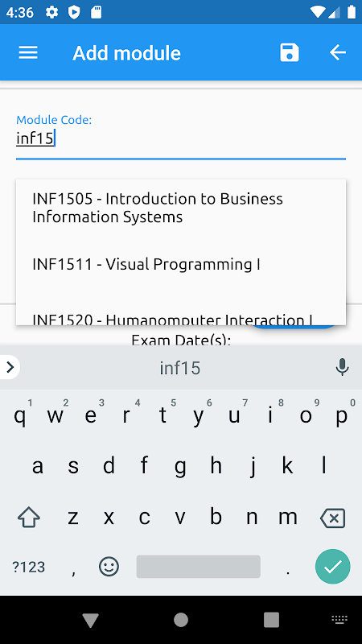Click the Module Code text field

coord(181,138)
